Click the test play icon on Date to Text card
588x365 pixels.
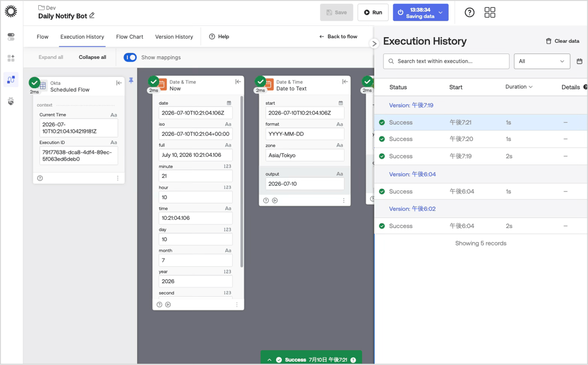275,200
